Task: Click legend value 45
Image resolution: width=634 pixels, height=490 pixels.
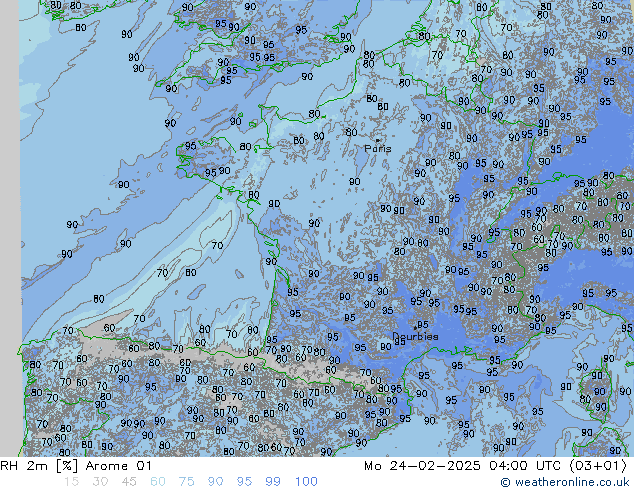Action: click(x=129, y=482)
